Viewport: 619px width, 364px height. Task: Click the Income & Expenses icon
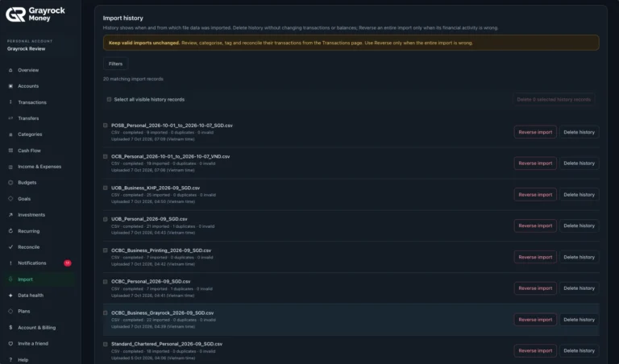[10, 167]
